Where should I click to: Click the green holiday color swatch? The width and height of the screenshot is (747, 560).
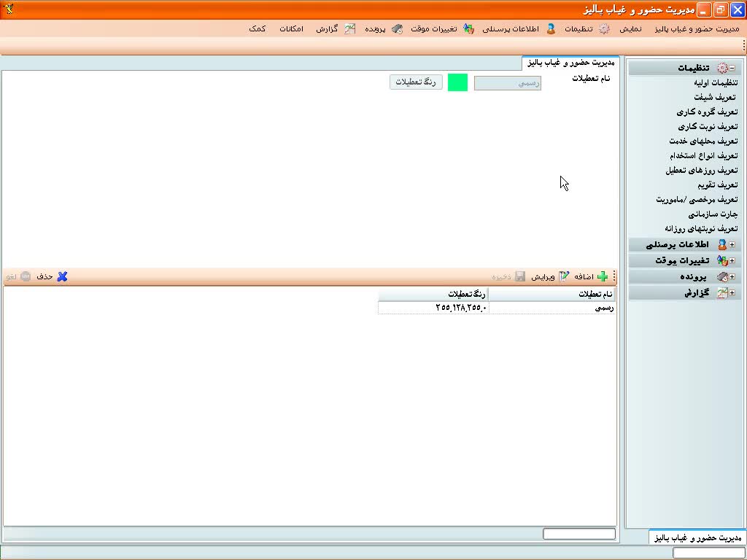tap(457, 82)
